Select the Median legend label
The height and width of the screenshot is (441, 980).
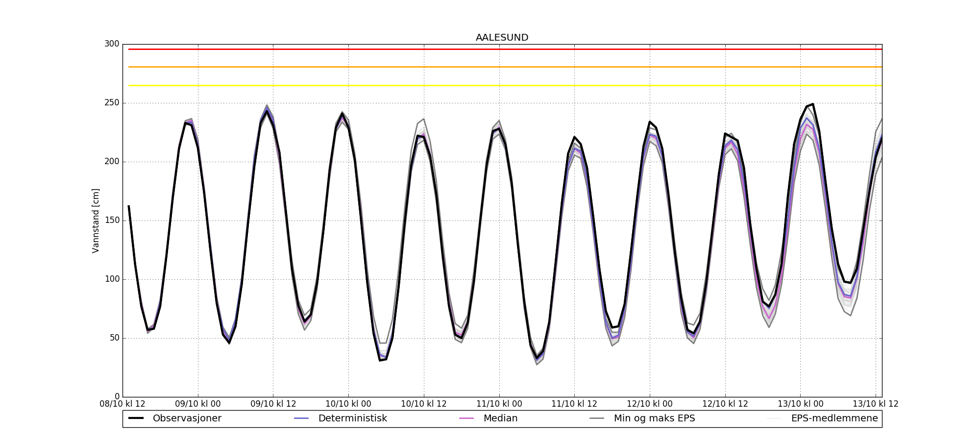tap(500, 418)
